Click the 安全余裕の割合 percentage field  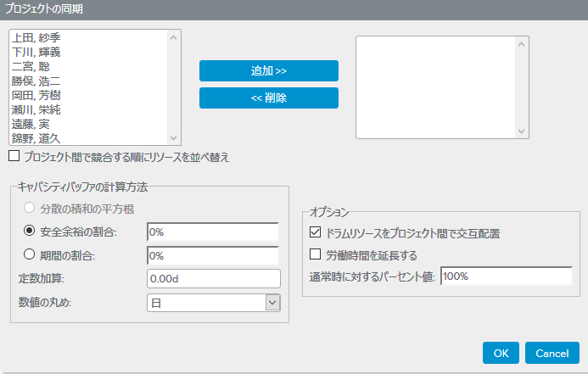coord(213,232)
